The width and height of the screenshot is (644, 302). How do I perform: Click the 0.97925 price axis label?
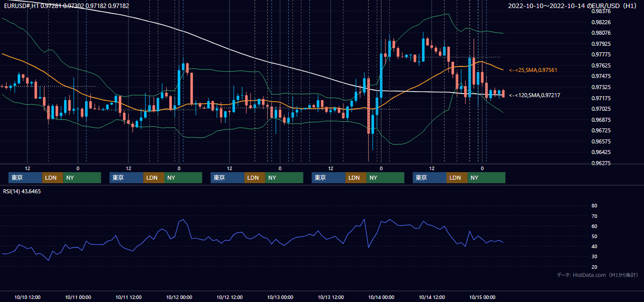pyautogui.click(x=601, y=44)
